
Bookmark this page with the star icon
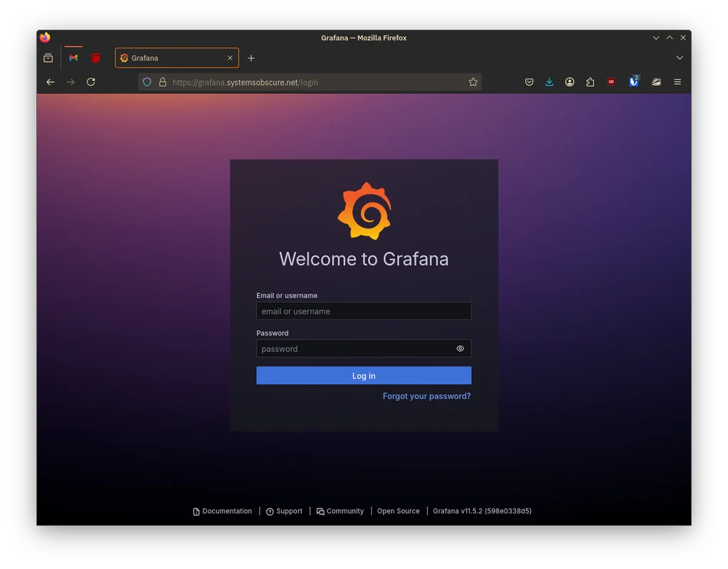[x=473, y=83]
